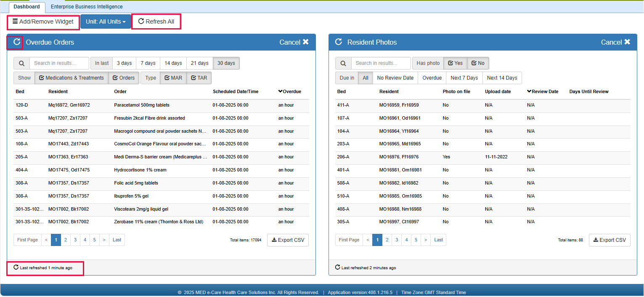The image size is (644, 297).
Task: Click search icon in Overdue Orders
Action: coord(22,63)
